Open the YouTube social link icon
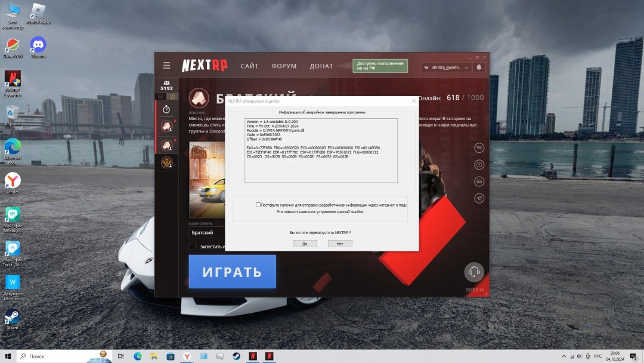 pyautogui.click(x=479, y=164)
